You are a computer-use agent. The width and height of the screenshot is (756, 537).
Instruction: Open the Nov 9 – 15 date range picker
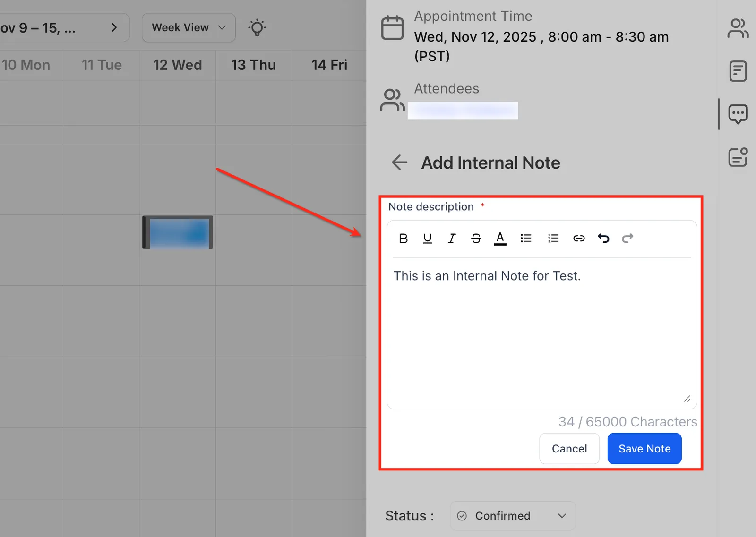[x=38, y=28]
